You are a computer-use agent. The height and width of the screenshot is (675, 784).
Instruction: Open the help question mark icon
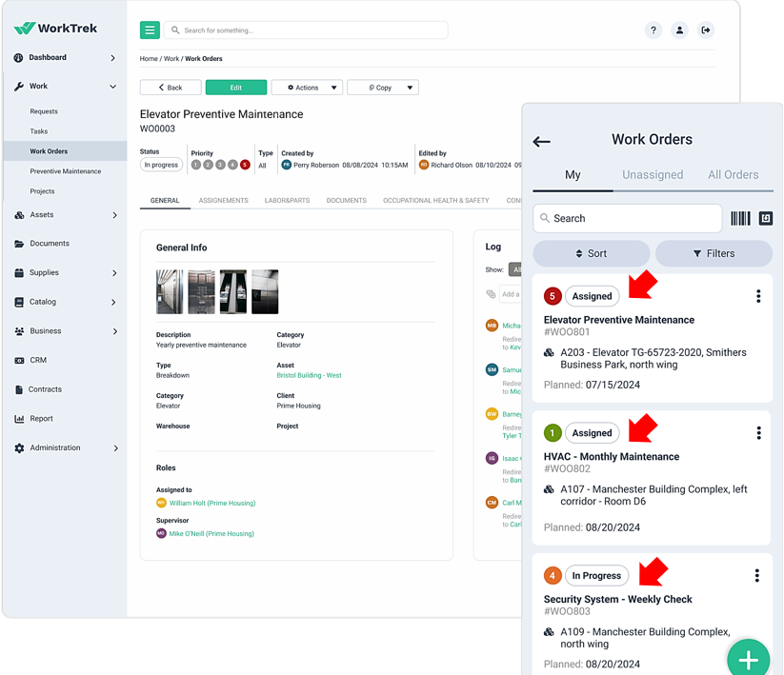(653, 30)
